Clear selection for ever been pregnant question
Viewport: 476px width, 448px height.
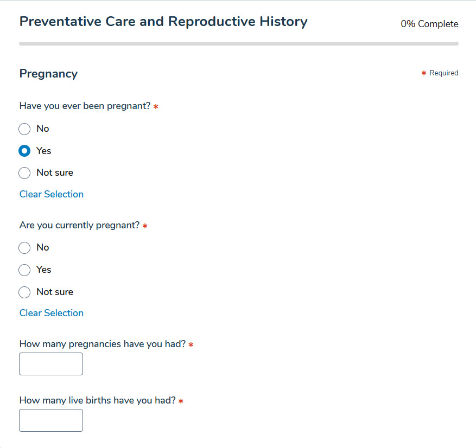(x=52, y=194)
